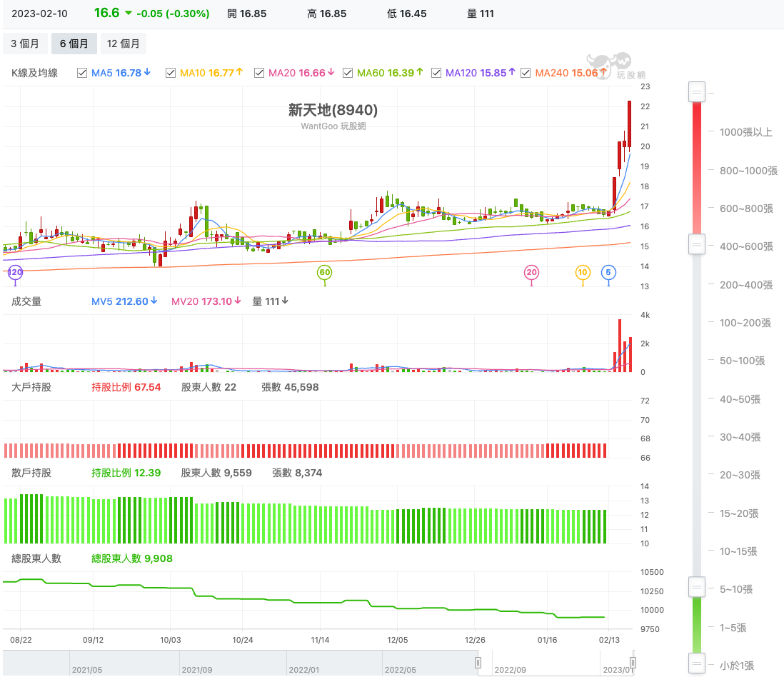Image resolution: width=784 pixels, height=677 pixels.
Task: Click the 股東人數 22 large-holder count
Action: pyautogui.click(x=208, y=388)
